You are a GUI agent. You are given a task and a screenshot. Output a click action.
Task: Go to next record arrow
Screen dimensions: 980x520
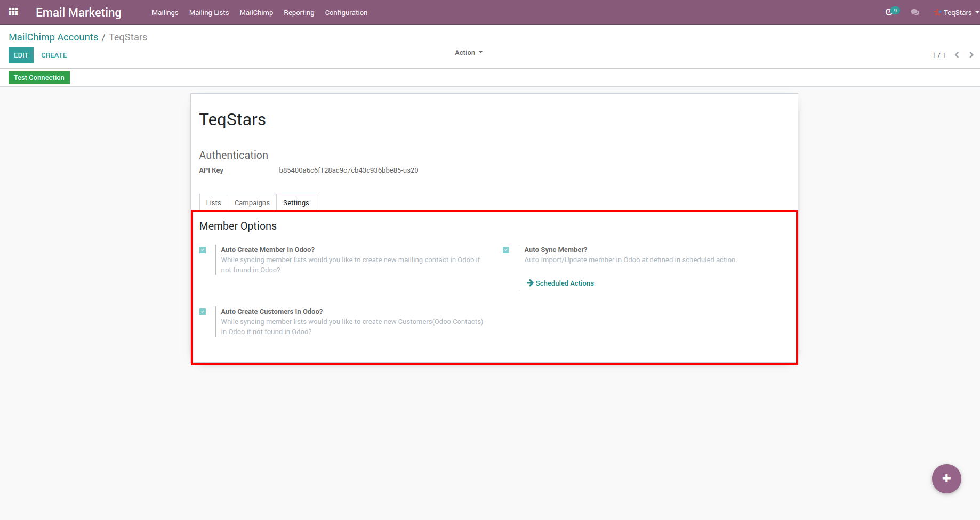click(971, 55)
